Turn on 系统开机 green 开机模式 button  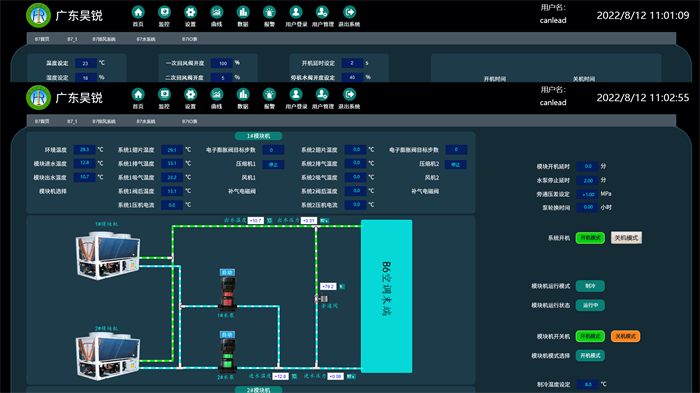pyautogui.click(x=590, y=238)
